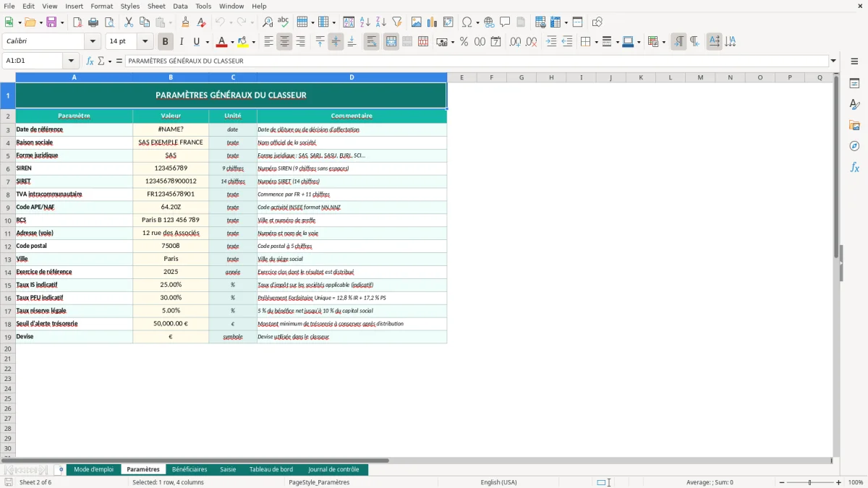868x488 pixels.
Task: Open the Font Name dropdown
Action: pos(93,42)
